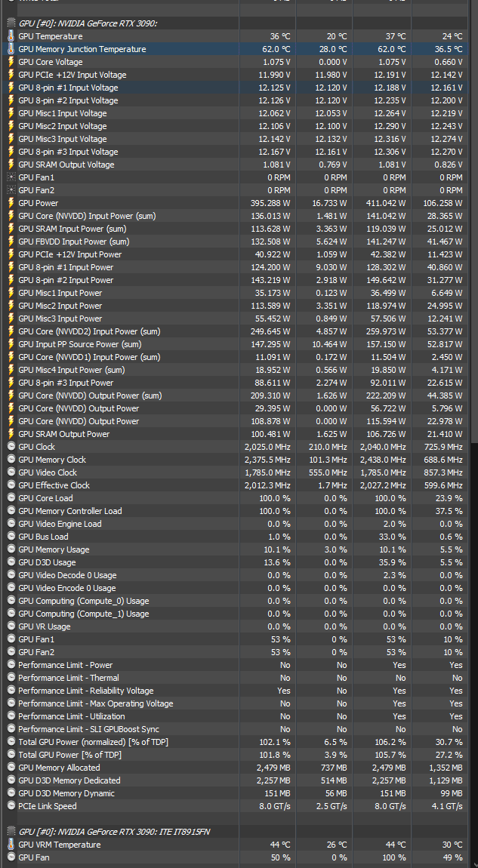Select the GPU D3D Memory Dedicated label
Screen dimensions: 478x868
(70, 780)
